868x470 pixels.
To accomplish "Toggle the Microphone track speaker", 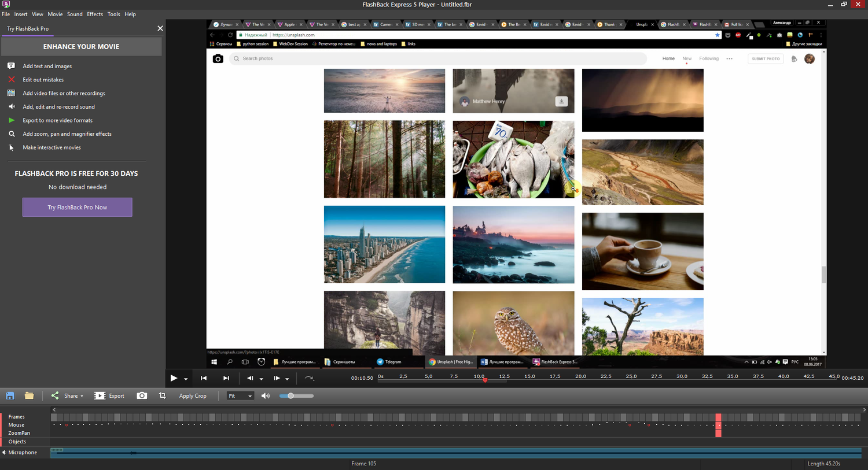I will tap(4, 453).
